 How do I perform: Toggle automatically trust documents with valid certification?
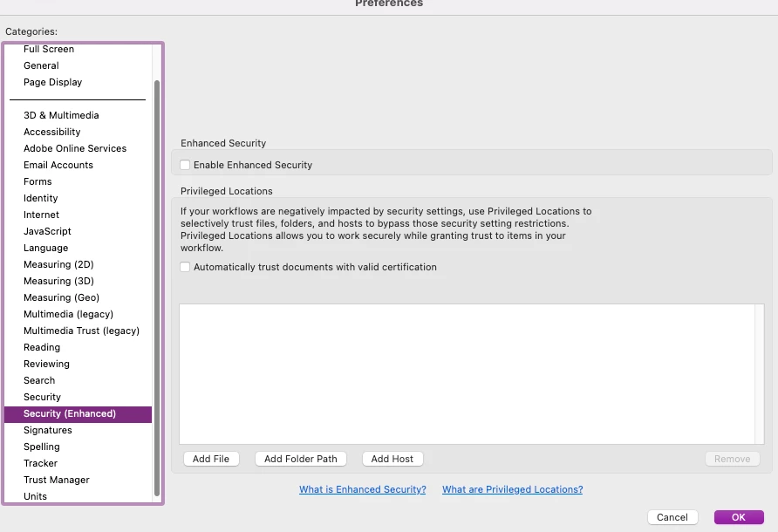[185, 267]
